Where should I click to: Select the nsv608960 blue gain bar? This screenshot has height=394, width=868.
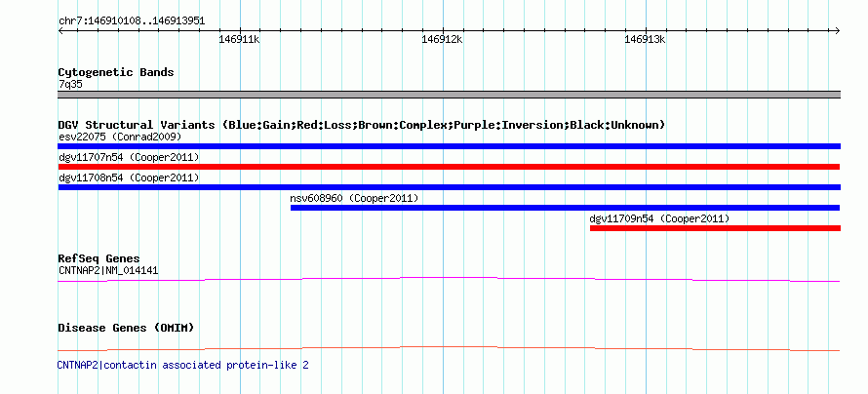pyautogui.click(x=566, y=208)
